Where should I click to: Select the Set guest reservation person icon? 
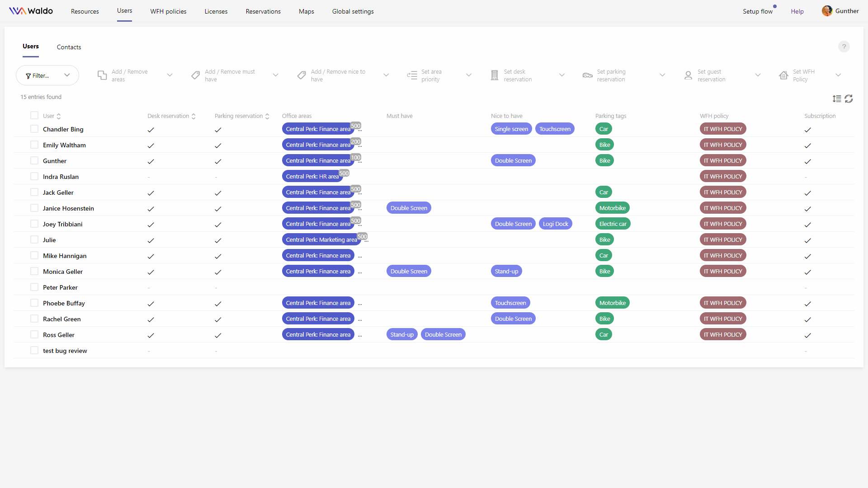pos(688,75)
